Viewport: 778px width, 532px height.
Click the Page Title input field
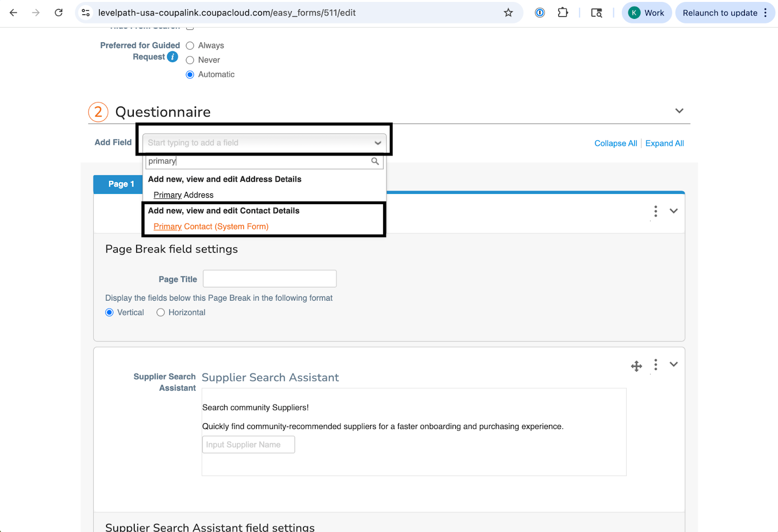pos(269,279)
